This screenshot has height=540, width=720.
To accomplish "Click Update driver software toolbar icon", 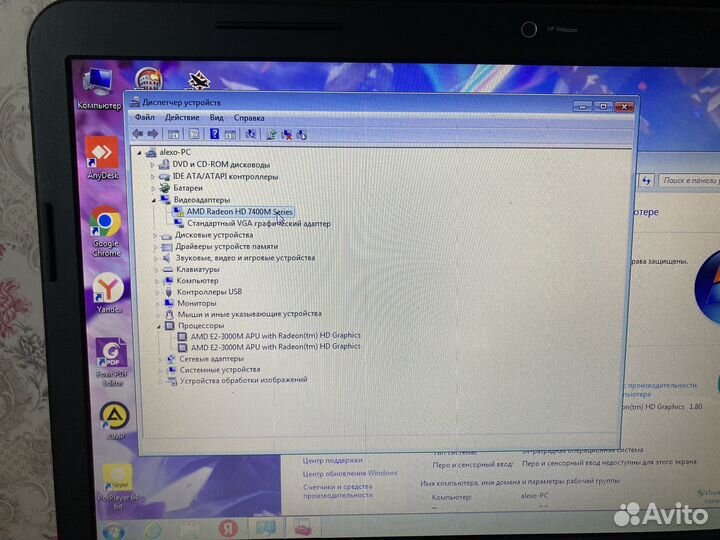I will 271,135.
